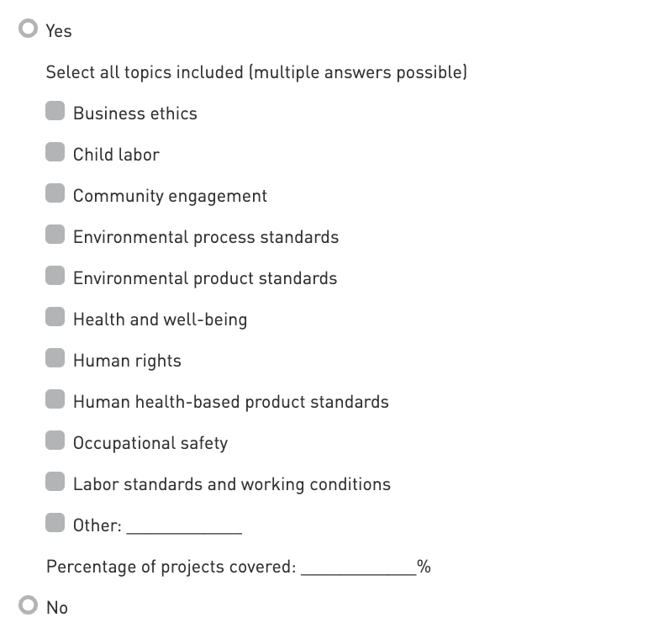
Task: Click the Yes label text
Action: (59, 31)
